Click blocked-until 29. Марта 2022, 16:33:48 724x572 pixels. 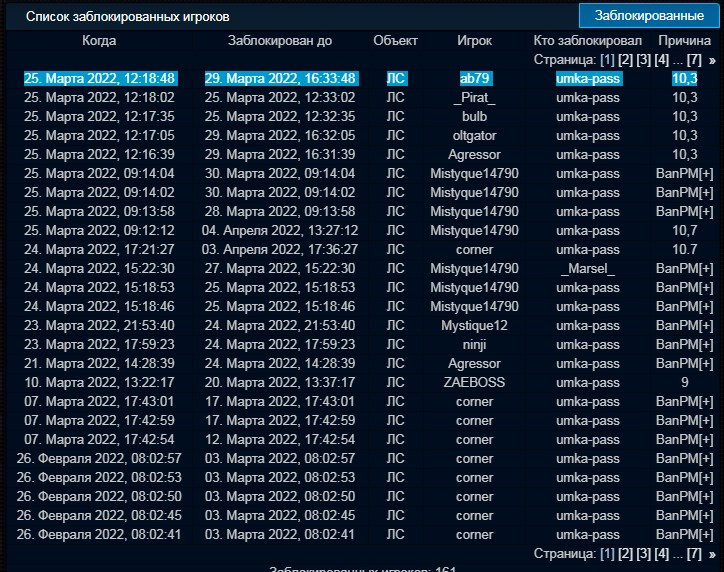(280, 78)
